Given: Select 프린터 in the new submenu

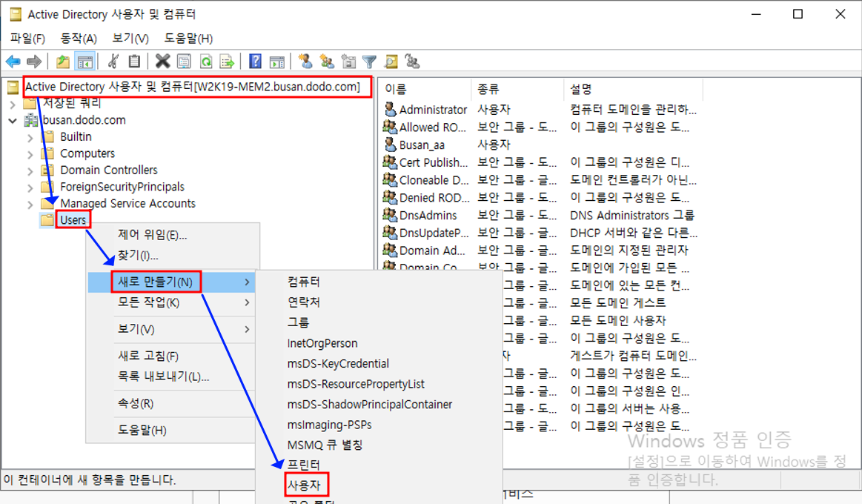Looking at the screenshot, I should coord(303,465).
